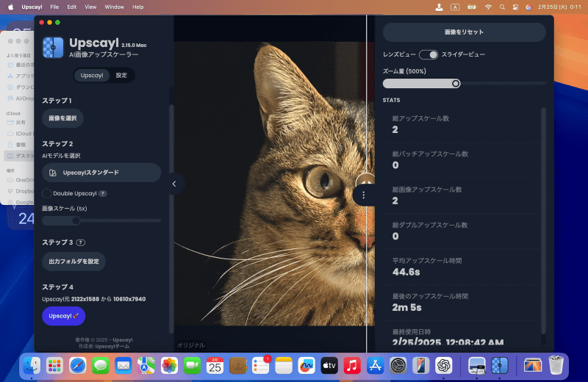Open Notes from the Dock
This screenshot has width=588, height=382.
click(284, 366)
